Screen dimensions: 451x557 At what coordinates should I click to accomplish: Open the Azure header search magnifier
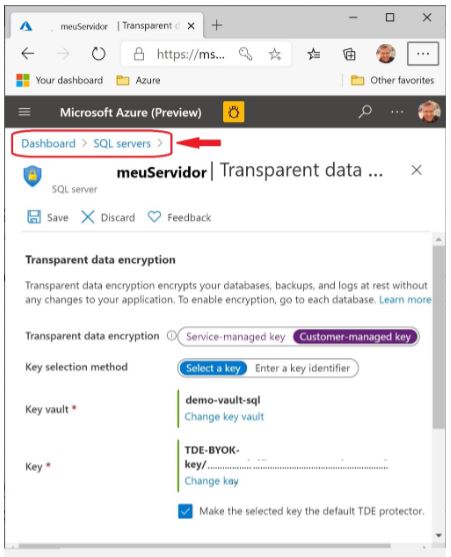[x=365, y=112]
